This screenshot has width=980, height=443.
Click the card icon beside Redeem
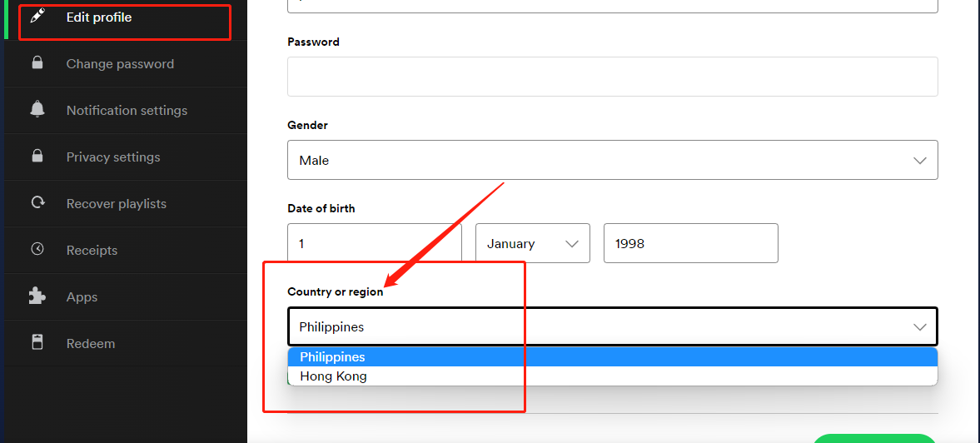(x=37, y=343)
